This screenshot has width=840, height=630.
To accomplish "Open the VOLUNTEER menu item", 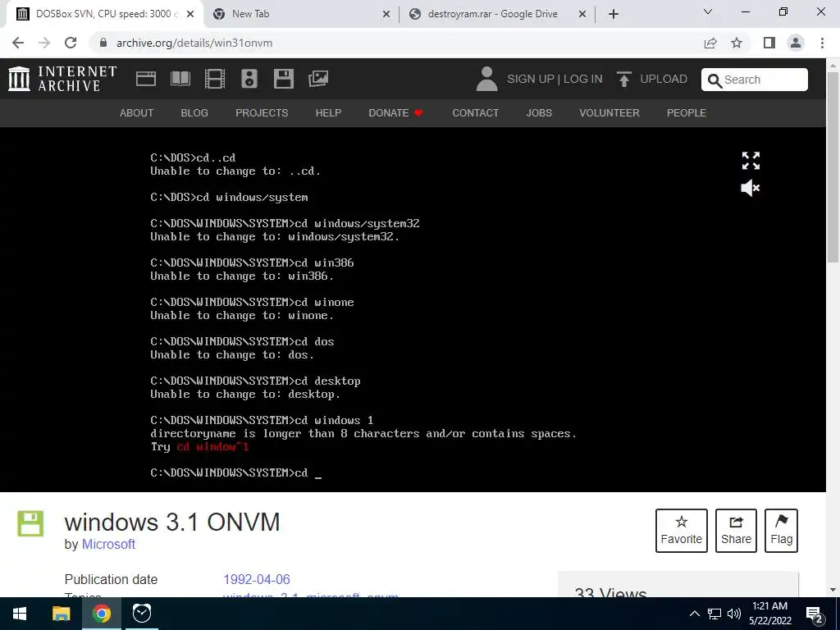I will tap(609, 113).
